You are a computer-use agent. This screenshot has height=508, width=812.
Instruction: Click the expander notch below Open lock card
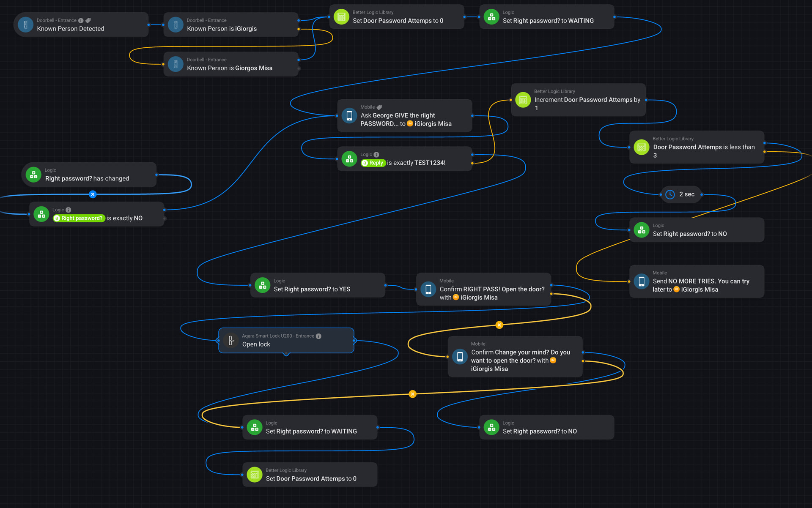click(x=286, y=354)
